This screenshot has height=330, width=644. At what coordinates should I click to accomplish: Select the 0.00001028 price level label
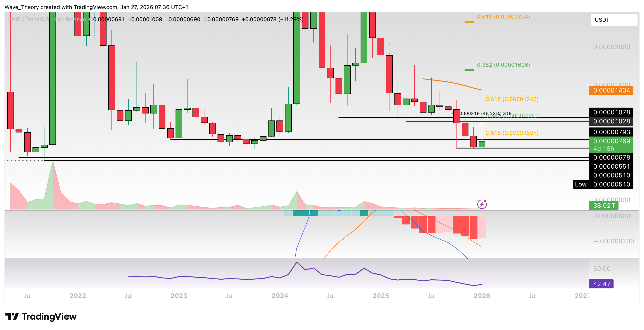pos(611,121)
